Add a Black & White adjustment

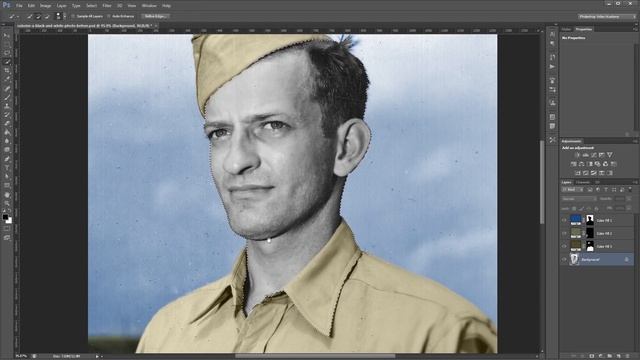pos(589,164)
